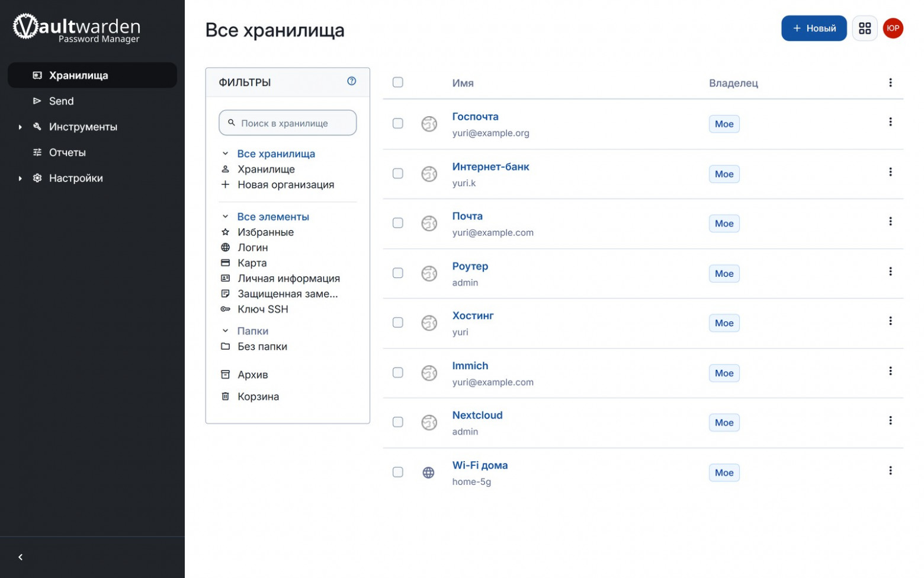Open the Интернет-банк entry
924x578 pixels.
pos(490,167)
